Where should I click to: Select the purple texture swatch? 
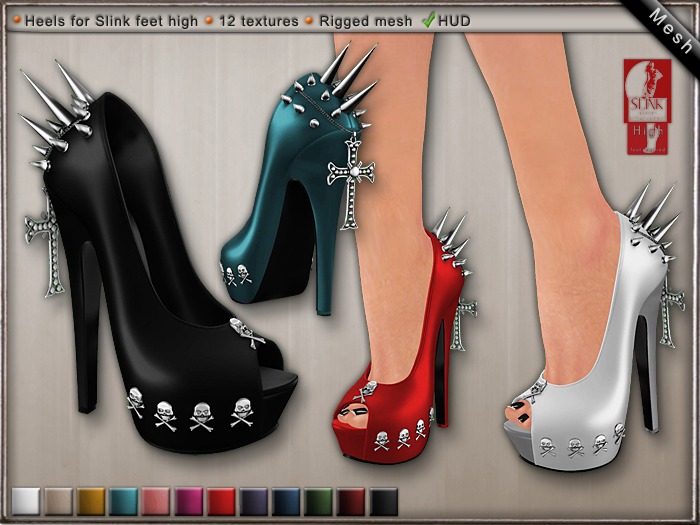pyautogui.click(x=254, y=501)
